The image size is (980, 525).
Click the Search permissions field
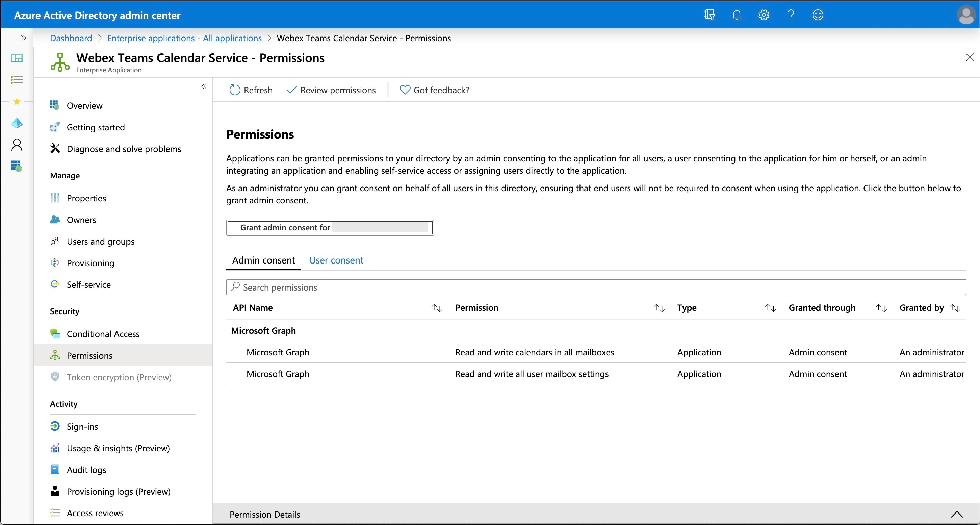point(596,287)
